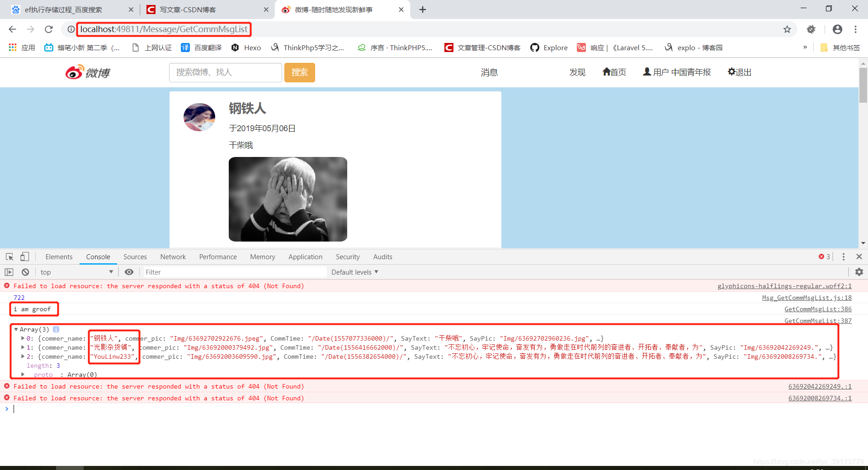This screenshot has width=868, height=470.
Task: Open the DevTools settings gear
Action: pos(859,272)
